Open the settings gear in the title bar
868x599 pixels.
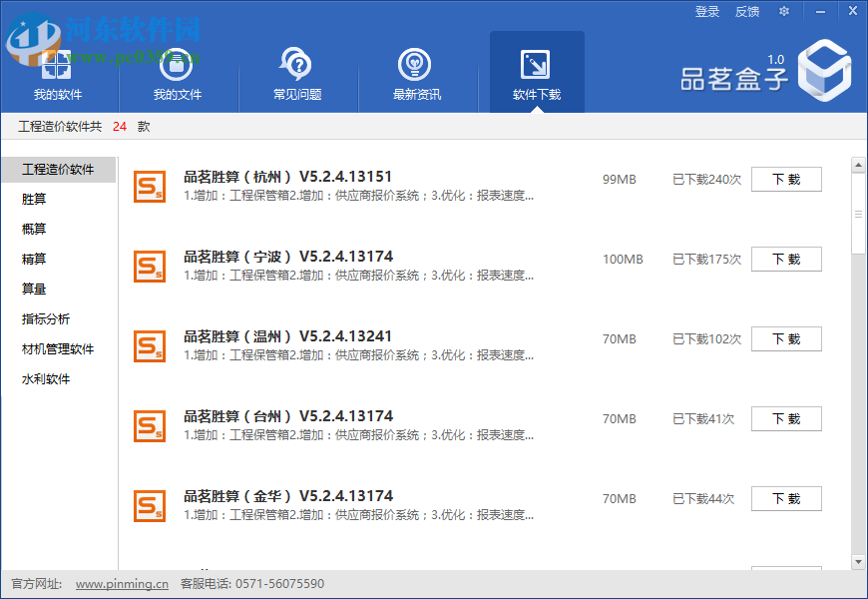pos(784,11)
